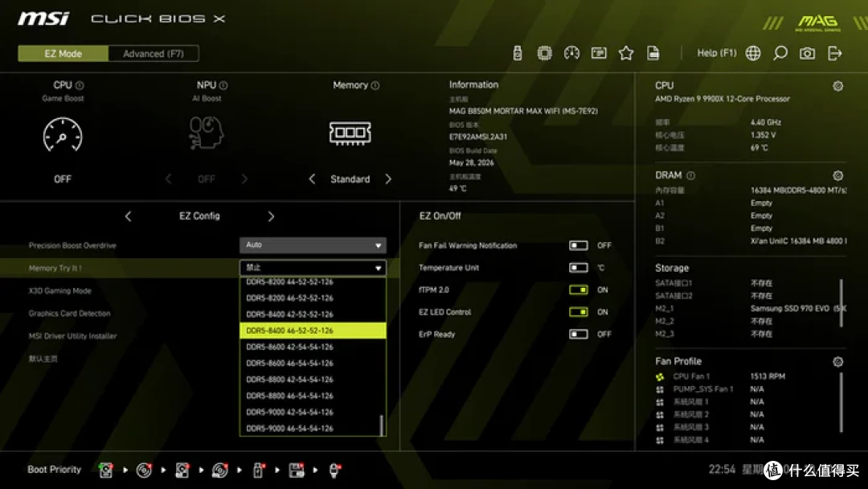Switch to EZ Mode tab
Viewport: 868px width, 489px height.
point(63,54)
